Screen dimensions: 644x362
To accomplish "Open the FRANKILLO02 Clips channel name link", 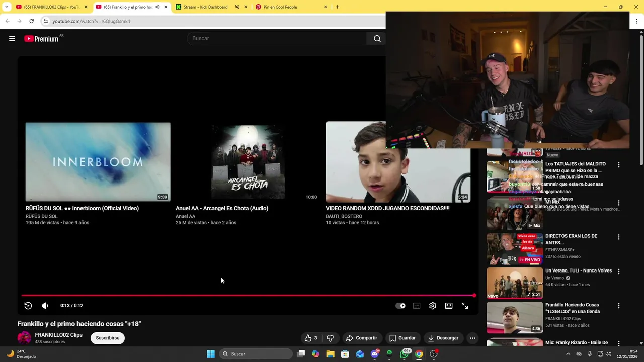I will coord(58,335).
